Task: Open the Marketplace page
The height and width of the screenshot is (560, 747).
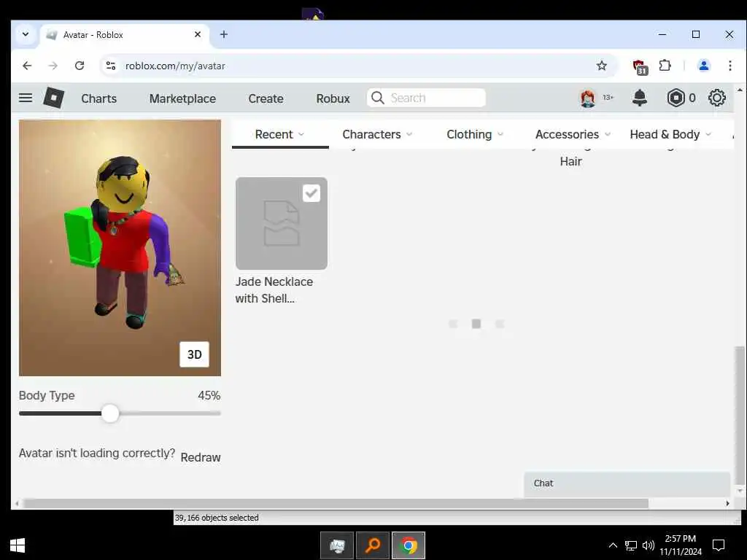Action: click(x=182, y=98)
